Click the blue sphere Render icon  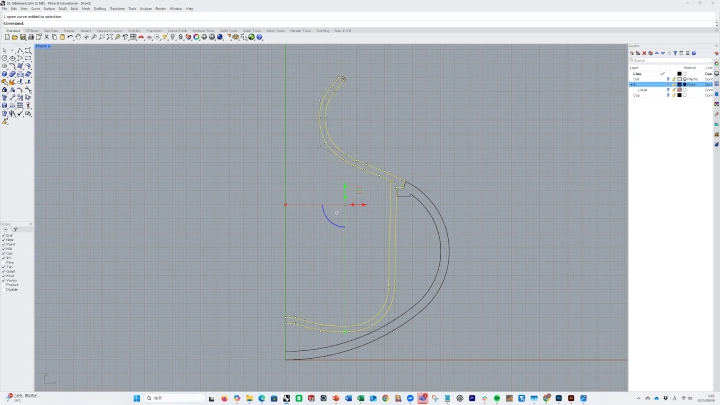point(220,37)
